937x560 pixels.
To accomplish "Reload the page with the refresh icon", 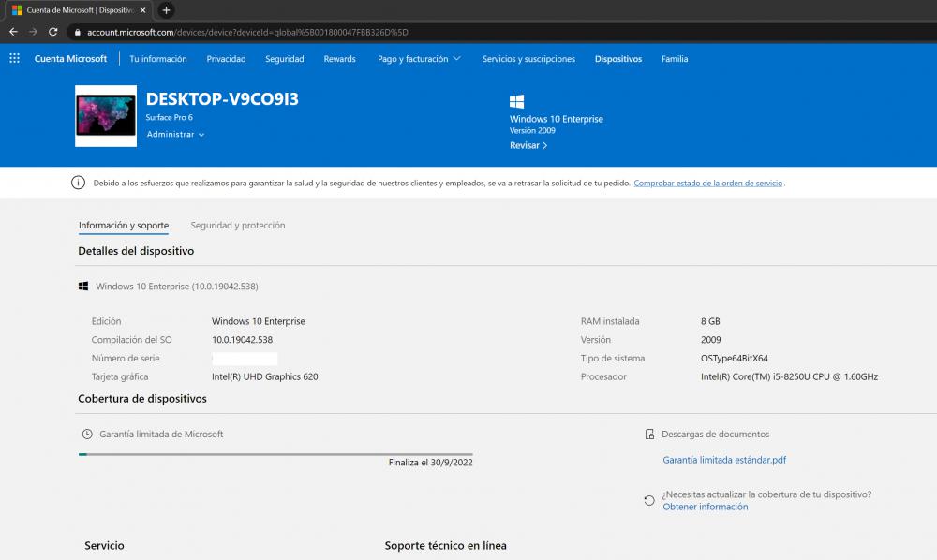I will [52, 32].
